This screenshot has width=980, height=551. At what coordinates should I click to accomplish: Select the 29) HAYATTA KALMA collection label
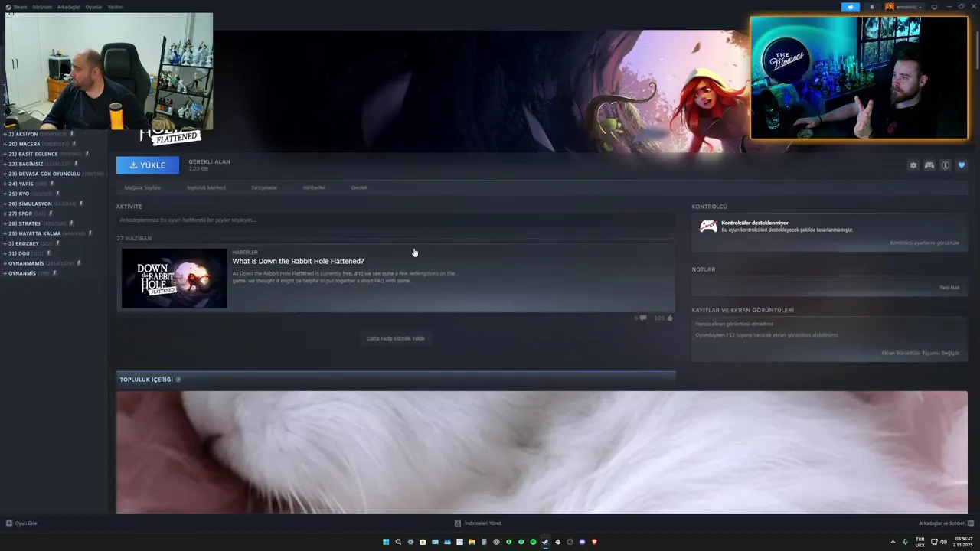pyautogui.click(x=34, y=233)
